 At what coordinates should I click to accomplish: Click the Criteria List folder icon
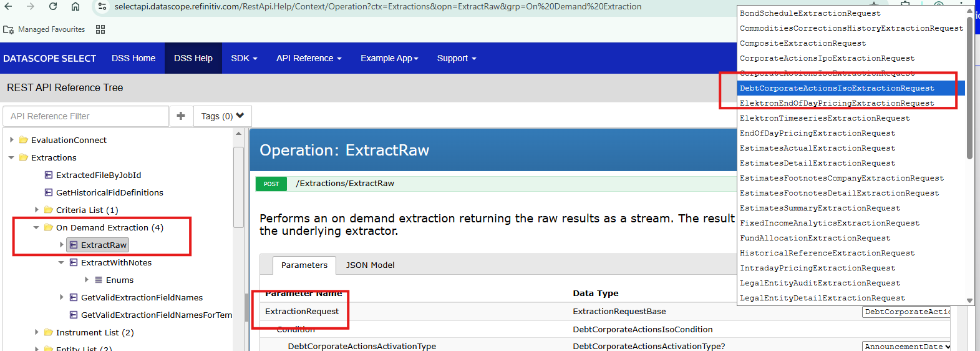(x=49, y=210)
